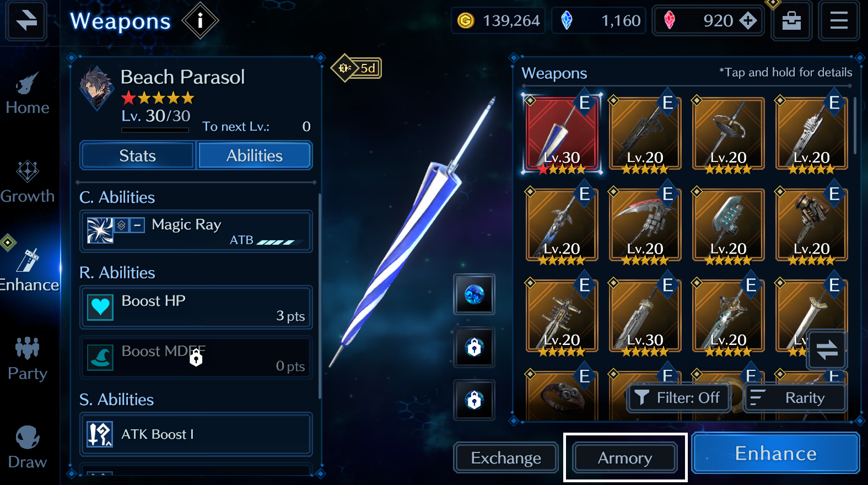868x485 pixels.
Task: Open the Rarity sort dropdown
Action: [795, 398]
